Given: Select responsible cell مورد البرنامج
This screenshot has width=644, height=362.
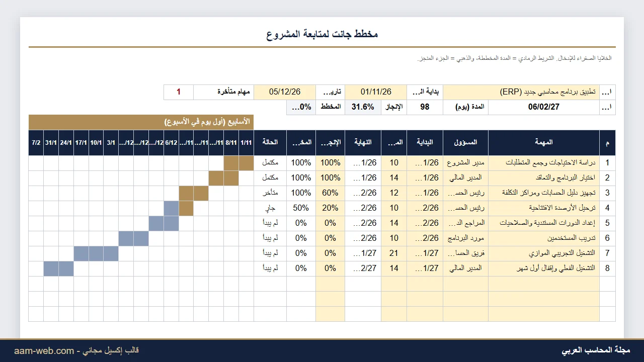Looking at the screenshot, I should click(x=465, y=238).
